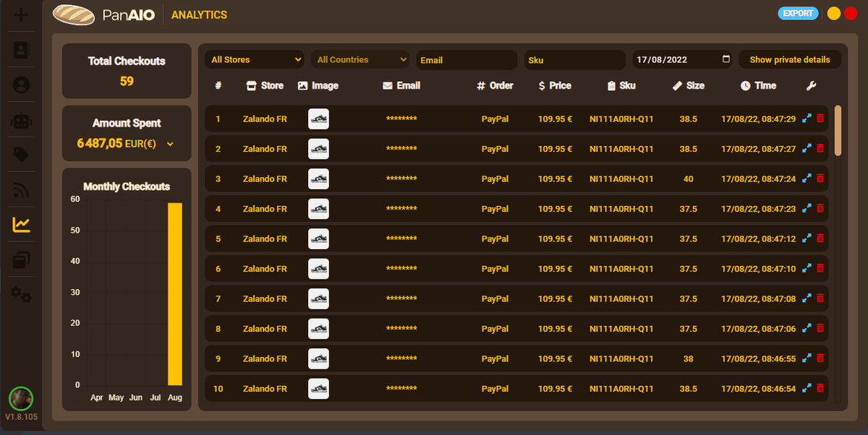
Task: Click the Sku filter input field
Action: pyautogui.click(x=575, y=60)
